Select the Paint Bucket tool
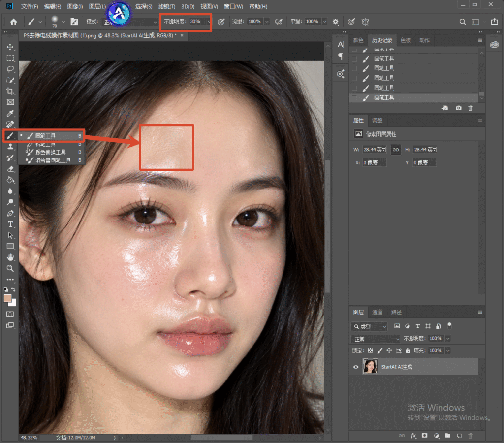Viewport: 504px width, 443px height. tap(10, 180)
